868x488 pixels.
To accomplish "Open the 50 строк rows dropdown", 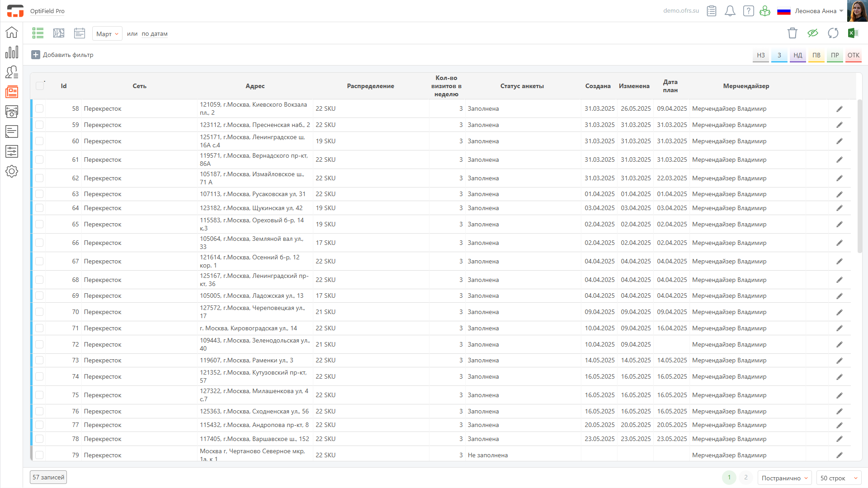I will (x=839, y=478).
